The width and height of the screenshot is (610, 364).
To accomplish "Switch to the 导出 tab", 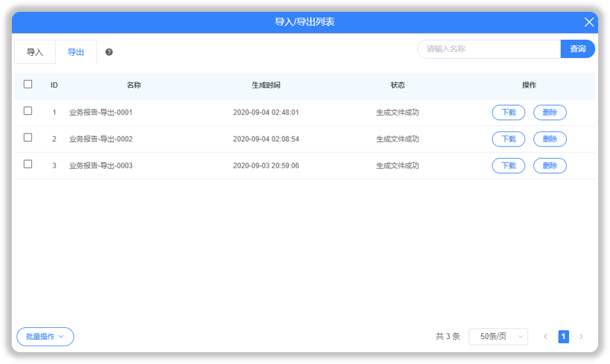I will [76, 52].
